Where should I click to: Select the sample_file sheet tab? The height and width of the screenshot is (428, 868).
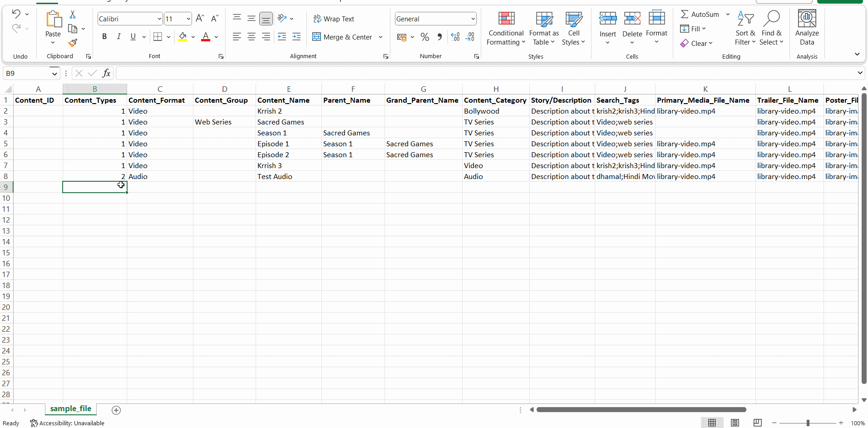click(x=71, y=409)
